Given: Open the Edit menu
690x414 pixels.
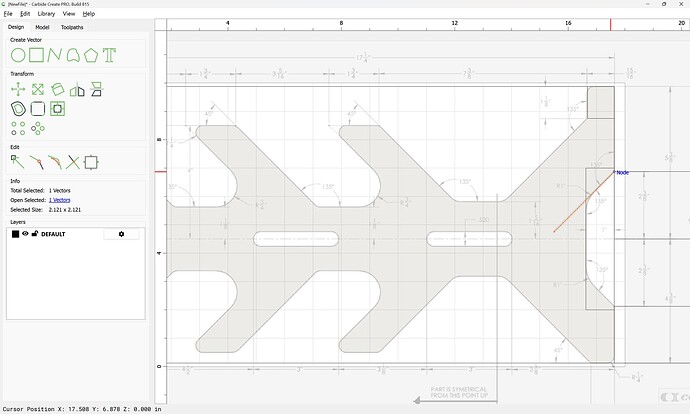Looking at the screenshot, I should pyautogui.click(x=25, y=14).
